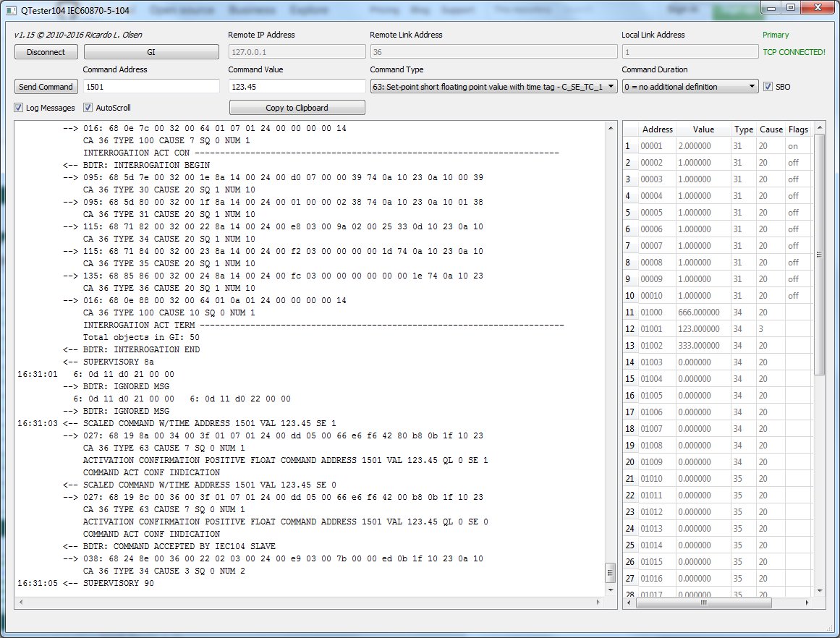Click table vertical scrollbar thumb
Viewport: 840px width, 638px height.
(819, 255)
